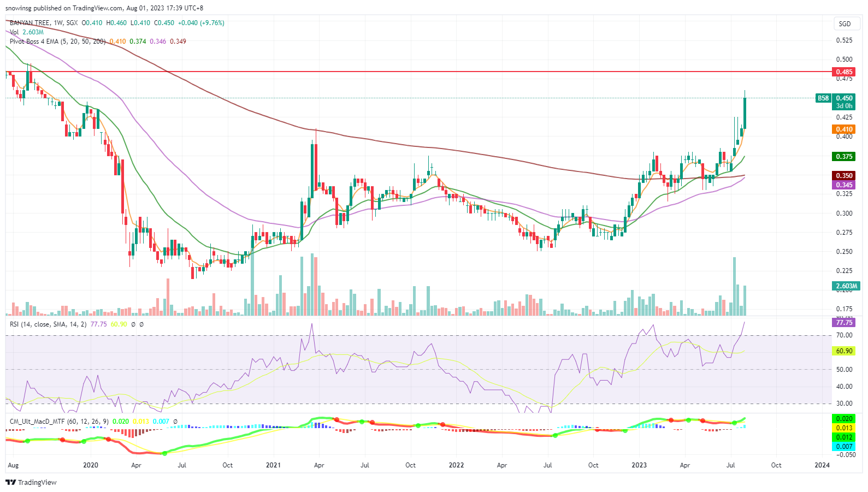This screenshot has height=492, width=868.
Task: Click the green 0.450 last price label
Action: tap(844, 98)
